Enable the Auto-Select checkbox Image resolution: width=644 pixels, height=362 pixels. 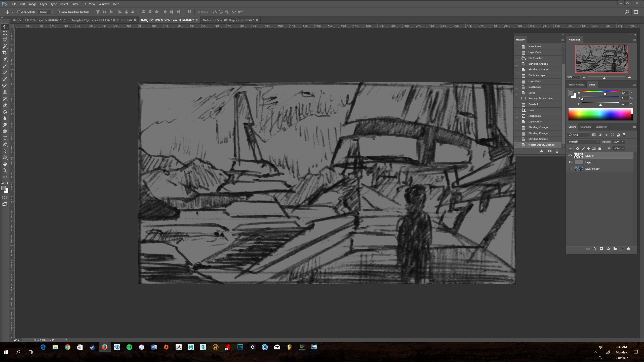pos(19,12)
